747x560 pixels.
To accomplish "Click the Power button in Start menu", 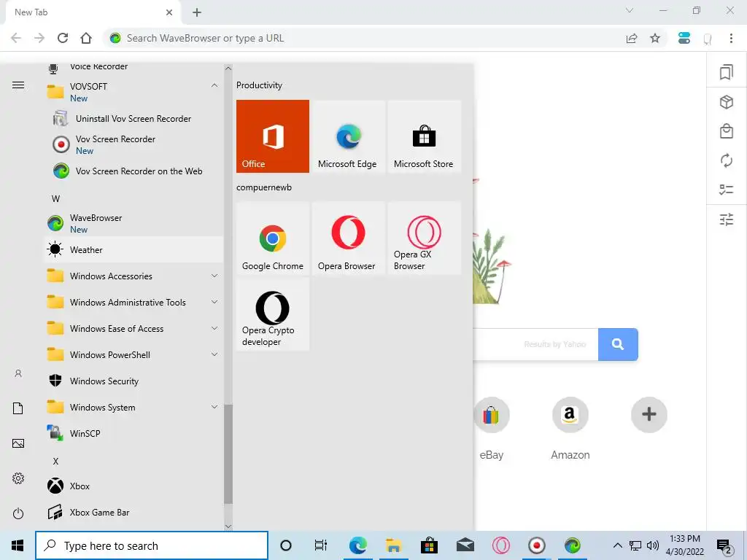I will point(18,513).
